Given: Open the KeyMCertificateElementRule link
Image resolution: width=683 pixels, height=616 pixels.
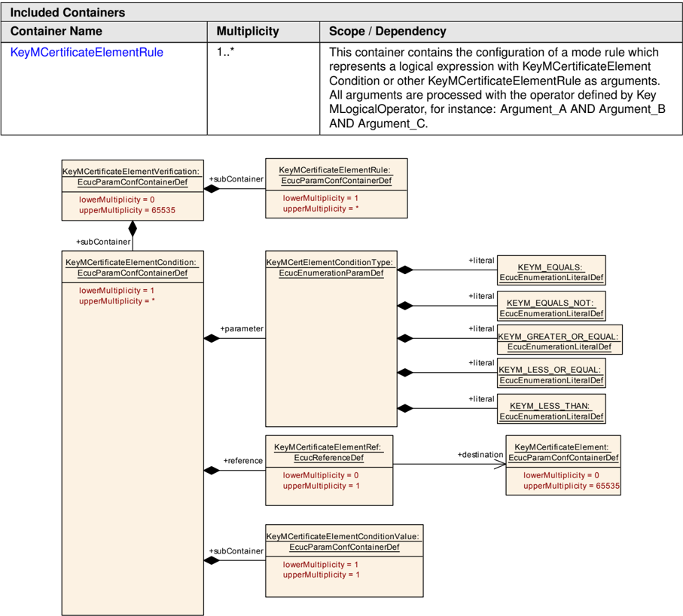Looking at the screenshot, I should (x=87, y=52).
